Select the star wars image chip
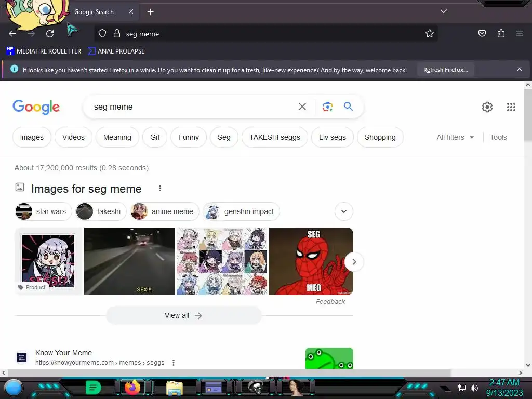This screenshot has width=532, height=399. point(44,211)
